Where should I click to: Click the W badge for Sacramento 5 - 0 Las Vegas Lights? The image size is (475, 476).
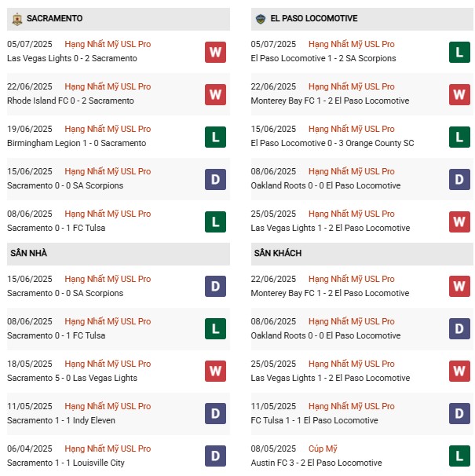[x=215, y=372]
